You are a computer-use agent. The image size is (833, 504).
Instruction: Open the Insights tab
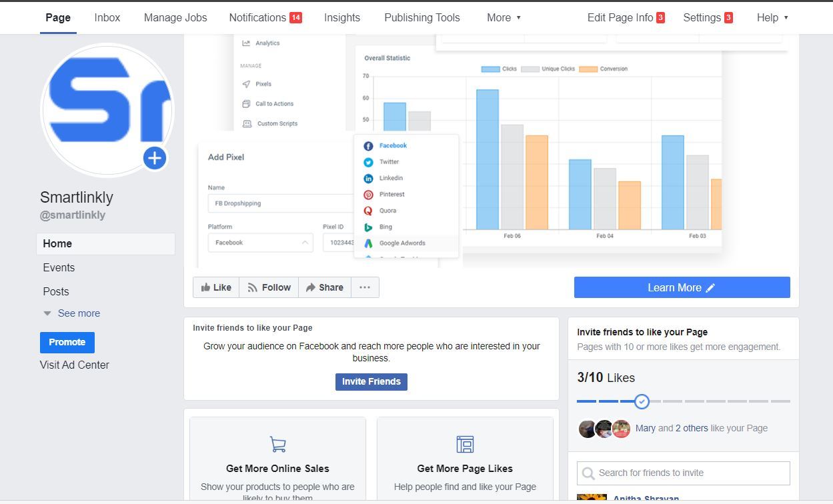342,18
